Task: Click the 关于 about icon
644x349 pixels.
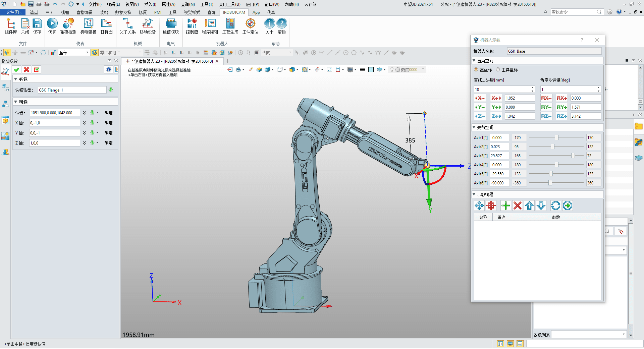Action: tap(269, 26)
